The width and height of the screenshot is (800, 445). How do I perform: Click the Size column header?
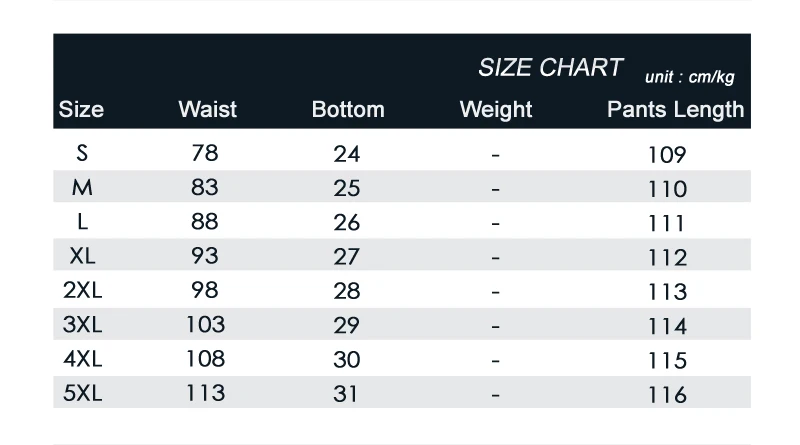[x=81, y=109]
